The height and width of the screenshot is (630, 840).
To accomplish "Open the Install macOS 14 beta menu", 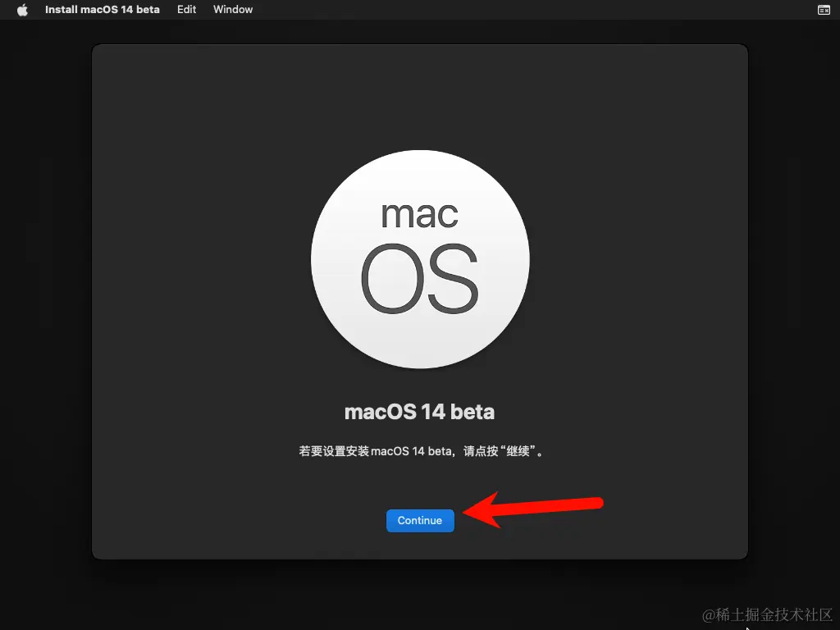I will 102,9.
